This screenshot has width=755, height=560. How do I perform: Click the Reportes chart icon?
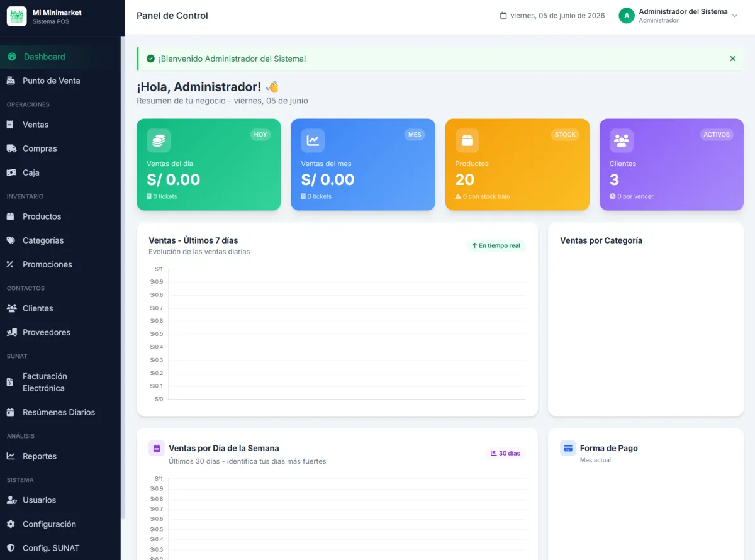coord(11,456)
